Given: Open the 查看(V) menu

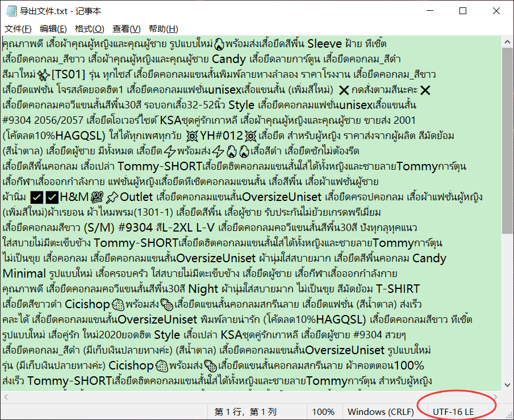Looking at the screenshot, I should (x=126, y=29).
